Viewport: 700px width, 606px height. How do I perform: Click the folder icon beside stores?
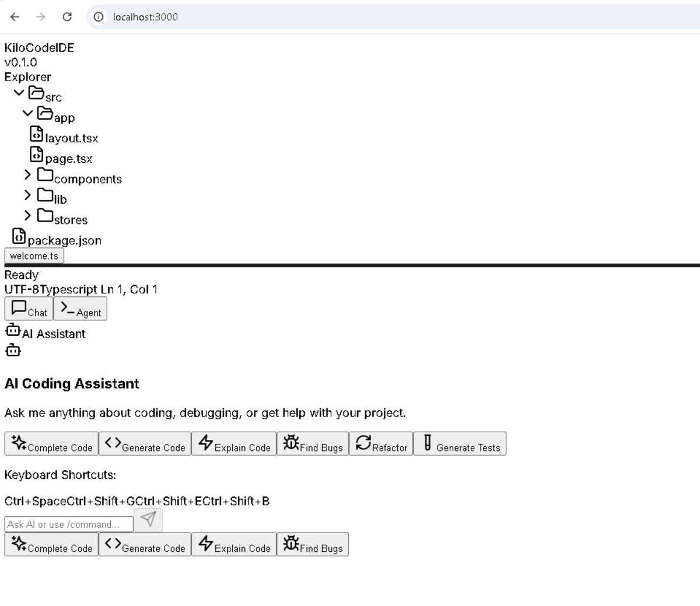[45, 215]
